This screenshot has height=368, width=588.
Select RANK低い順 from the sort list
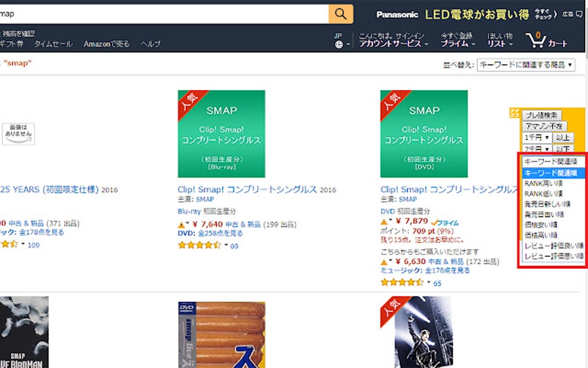coord(553,194)
